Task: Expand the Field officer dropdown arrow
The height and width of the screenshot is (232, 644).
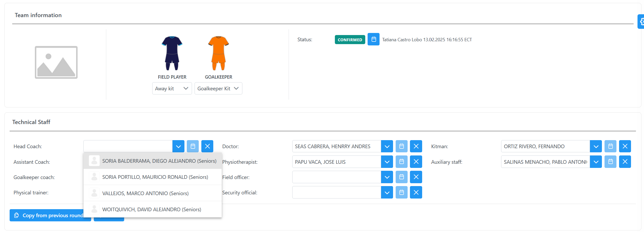Action: coord(387,177)
